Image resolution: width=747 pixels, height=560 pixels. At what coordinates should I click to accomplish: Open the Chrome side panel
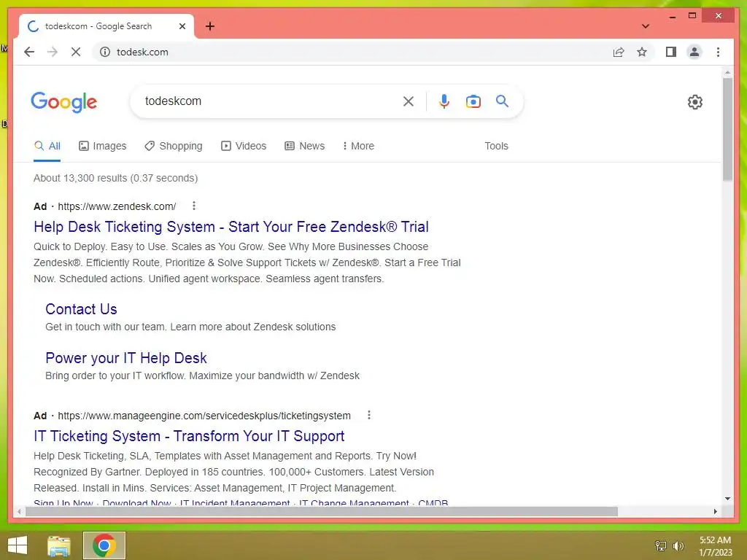pos(671,52)
